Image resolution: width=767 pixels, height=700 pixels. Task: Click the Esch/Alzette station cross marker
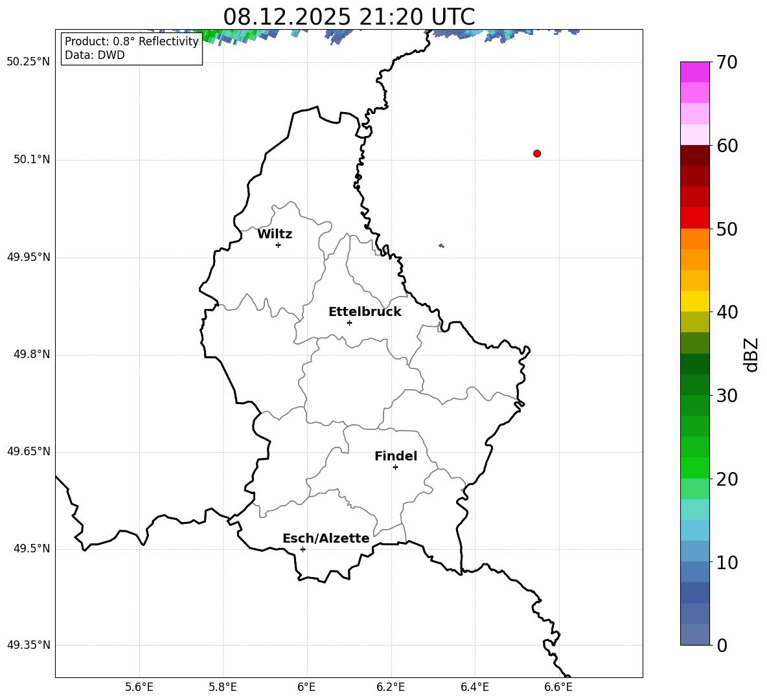[x=303, y=549]
